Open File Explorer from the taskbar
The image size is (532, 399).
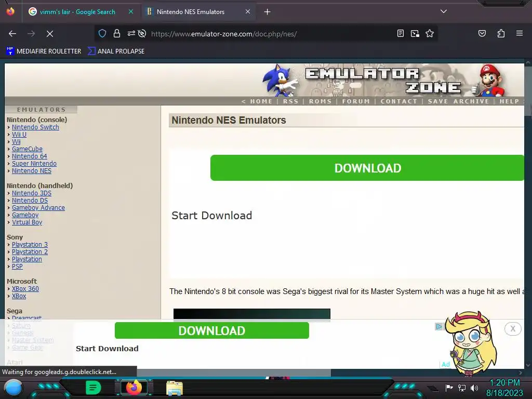point(175,388)
